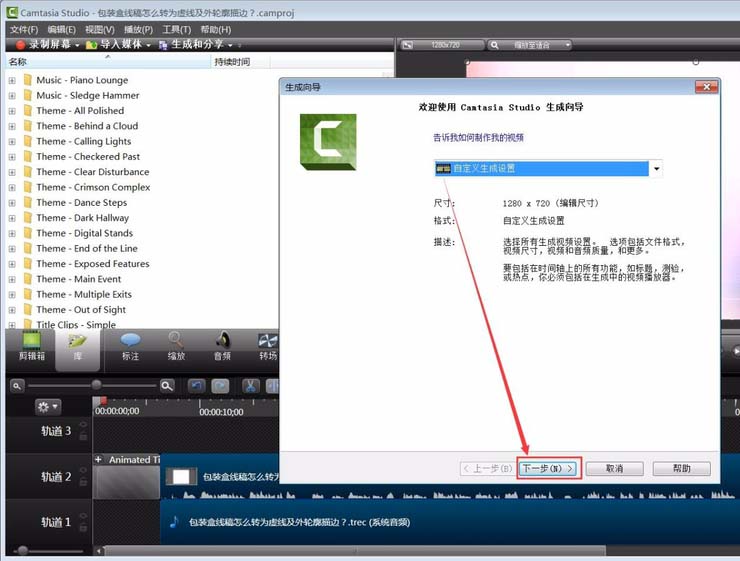Click the split icon next to scissors
Screen dimensions: 740x561
273,386
